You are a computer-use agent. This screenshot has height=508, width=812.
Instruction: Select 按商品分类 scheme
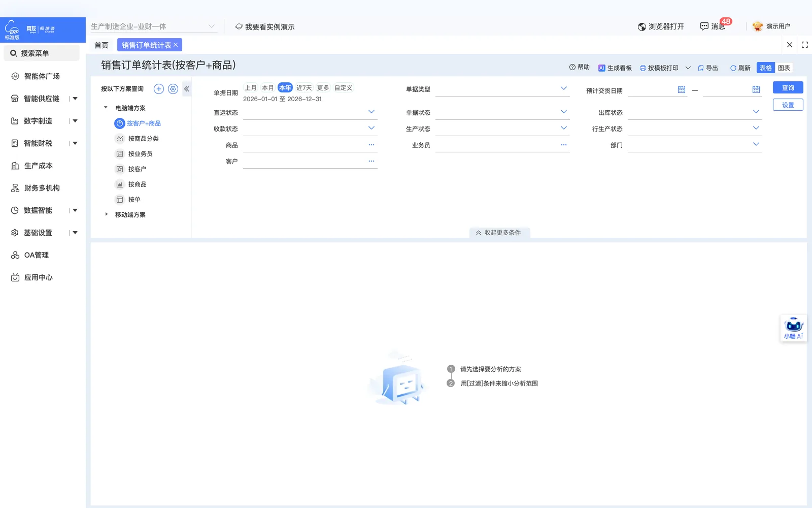tap(143, 139)
